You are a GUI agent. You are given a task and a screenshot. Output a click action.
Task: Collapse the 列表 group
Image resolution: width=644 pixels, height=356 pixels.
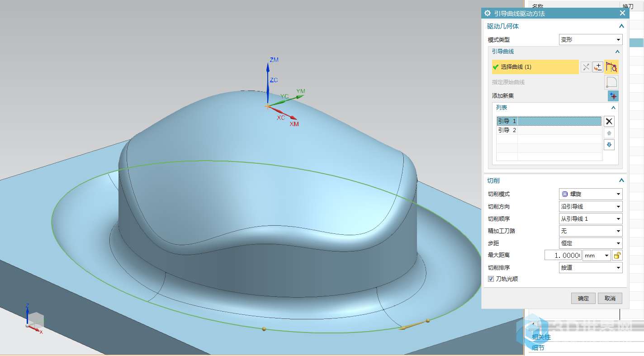pos(613,108)
